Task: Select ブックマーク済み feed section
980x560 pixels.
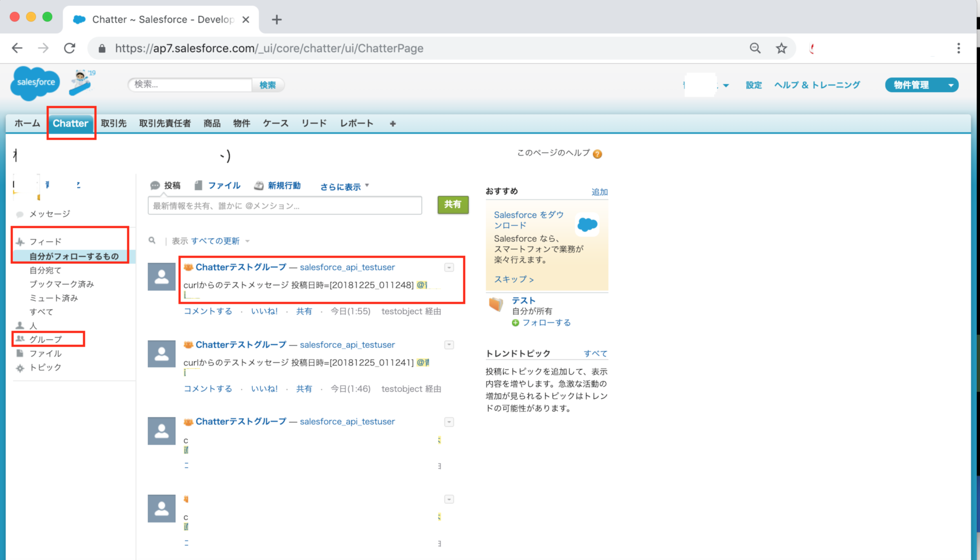Action: [x=61, y=283]
